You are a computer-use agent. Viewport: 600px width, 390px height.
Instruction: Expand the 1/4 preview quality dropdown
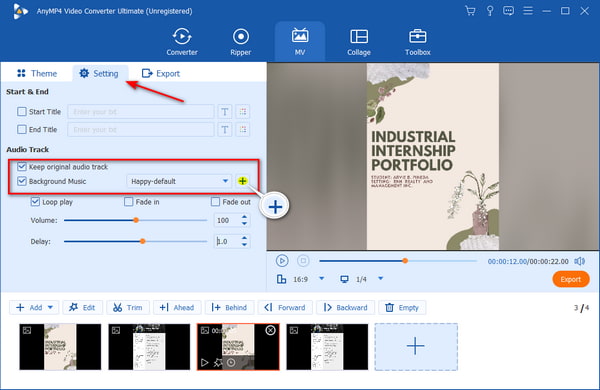[380, 279]
